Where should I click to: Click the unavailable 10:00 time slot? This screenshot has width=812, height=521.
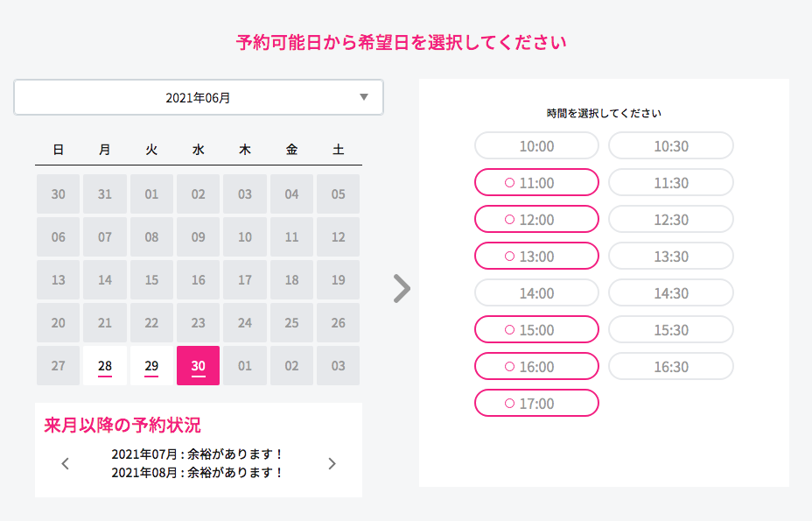pyautogui.click(x=536, y=145)
